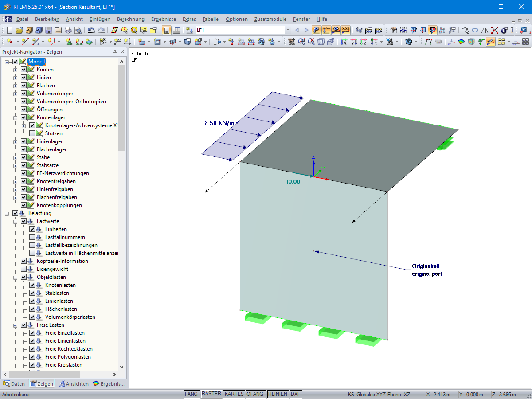
Task: Go to previous load case arrow
Action: tap(297, 30)
